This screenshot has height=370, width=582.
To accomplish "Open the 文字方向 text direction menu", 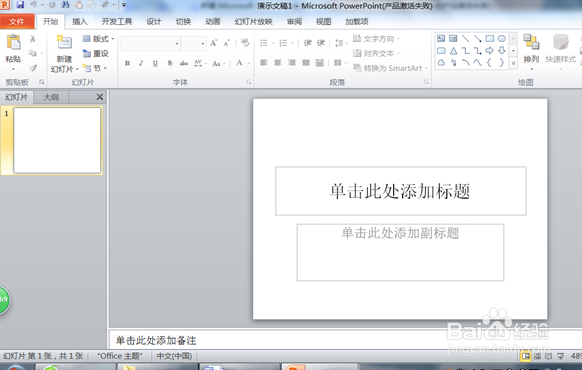I will (x=376, y=39).
